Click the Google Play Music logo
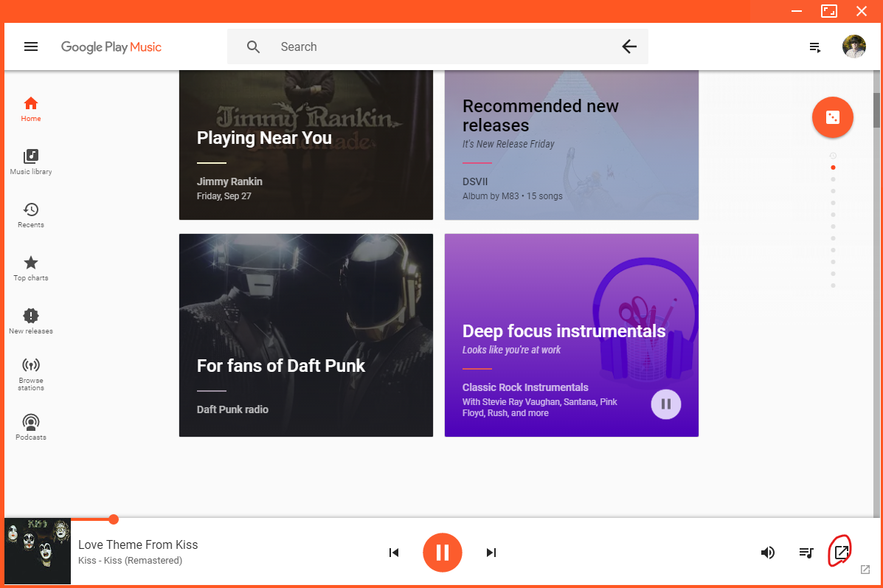The width and height of the screenshot is (883, 588). pos(111,46)
